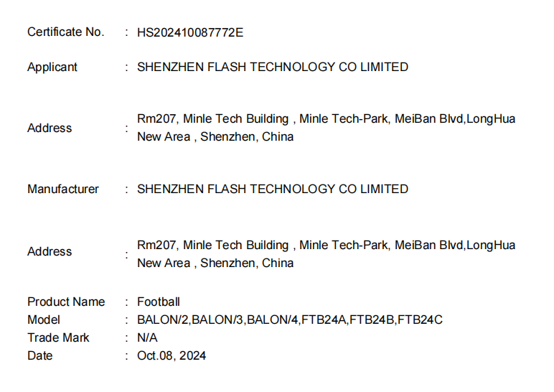Click the Product Name label
554x392 pixels.
[66, 302]
